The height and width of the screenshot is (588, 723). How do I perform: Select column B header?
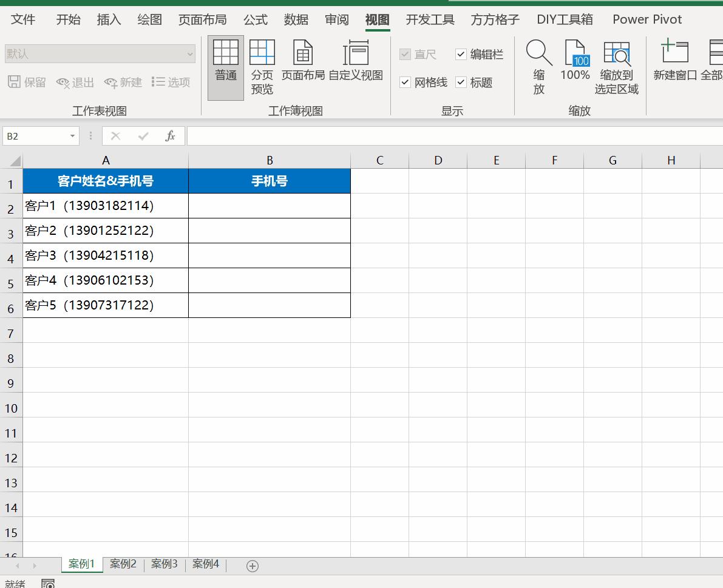[270, 160]
